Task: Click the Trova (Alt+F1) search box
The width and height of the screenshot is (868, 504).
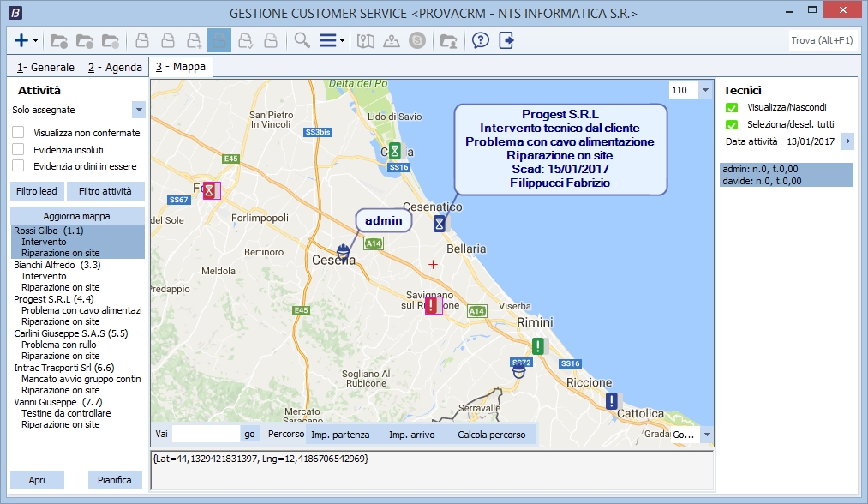Action: pos(822,40)
